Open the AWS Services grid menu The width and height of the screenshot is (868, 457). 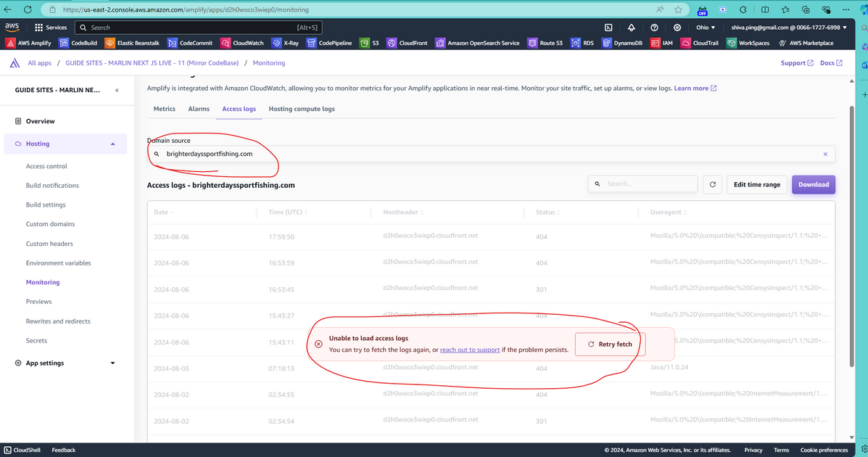coord(51,28)
